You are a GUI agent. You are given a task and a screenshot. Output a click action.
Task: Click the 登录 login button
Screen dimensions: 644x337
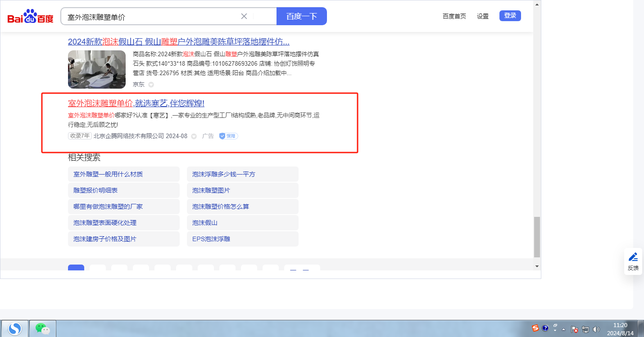tap(510, 16)
